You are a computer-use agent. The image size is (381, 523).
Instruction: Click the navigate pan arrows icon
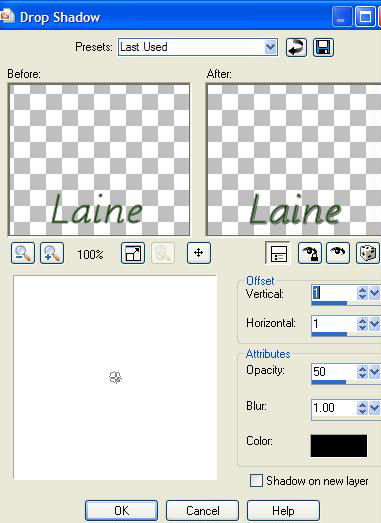pyautogui.click(x=199, y=253)
